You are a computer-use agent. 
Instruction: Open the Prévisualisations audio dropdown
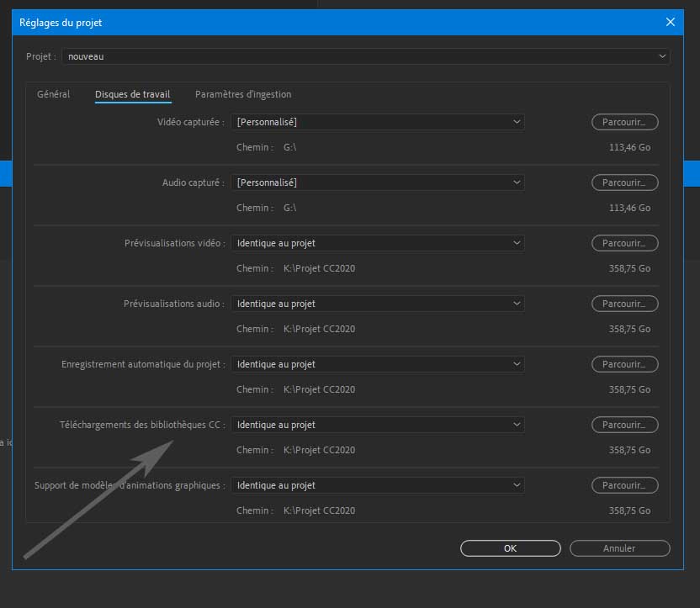(x=378, y=304)
